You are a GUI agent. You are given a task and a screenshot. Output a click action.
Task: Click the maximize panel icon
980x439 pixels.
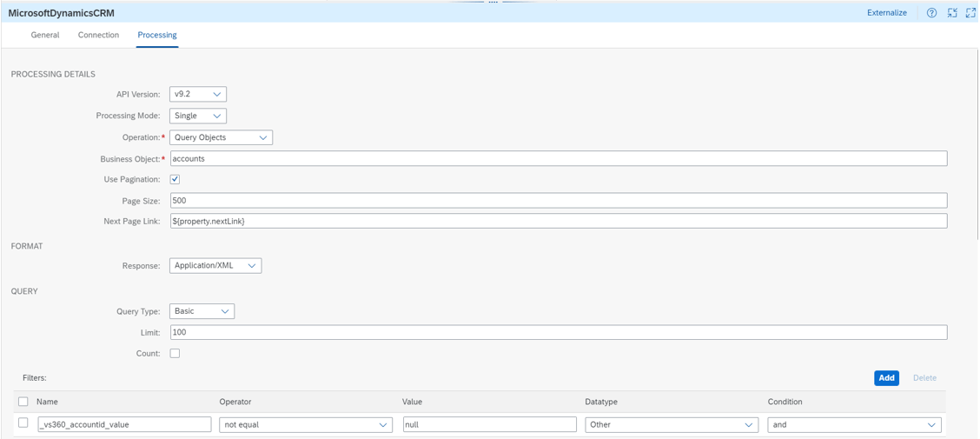[x=970, y=12]
